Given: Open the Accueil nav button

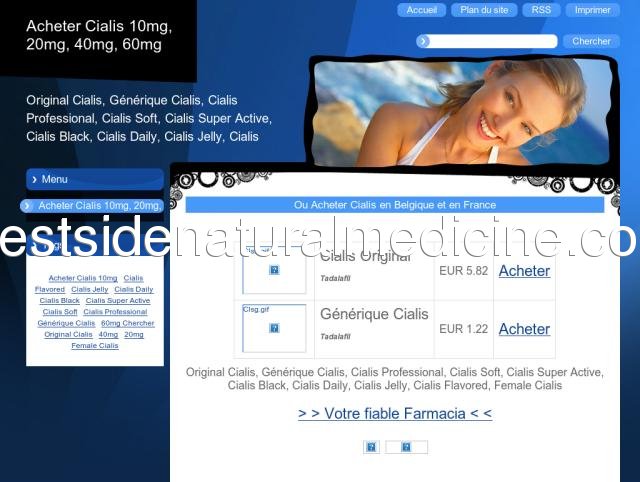Looking at the screenshot, I should coord(421,10).
